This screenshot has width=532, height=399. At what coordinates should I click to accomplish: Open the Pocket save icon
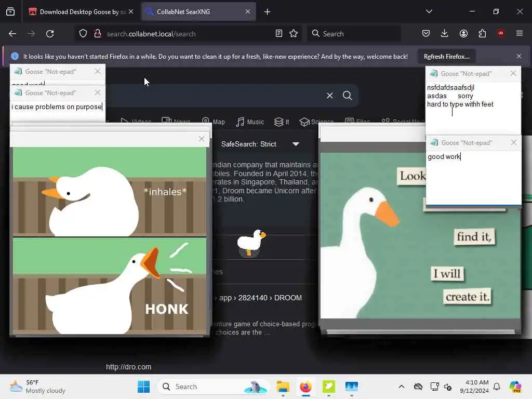(426, 34)
